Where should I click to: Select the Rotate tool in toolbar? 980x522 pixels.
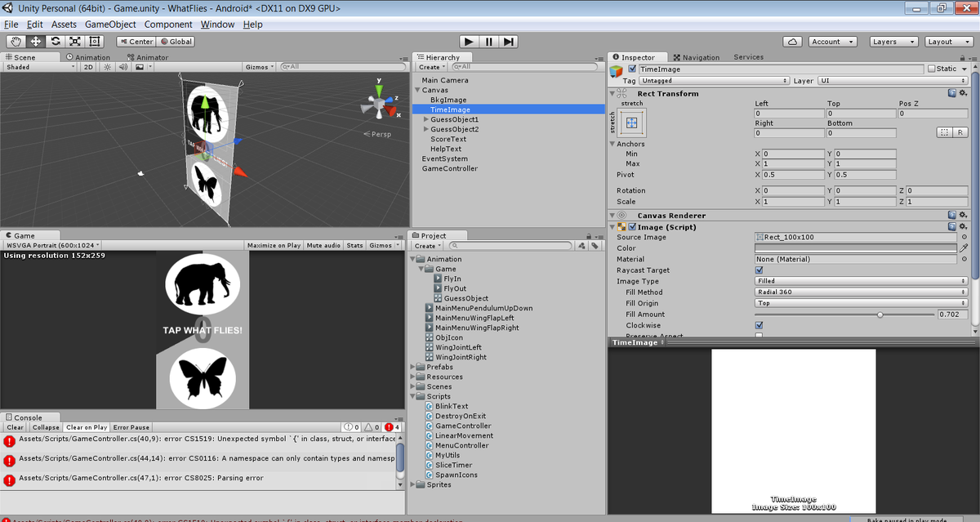[x=56, y=42]
